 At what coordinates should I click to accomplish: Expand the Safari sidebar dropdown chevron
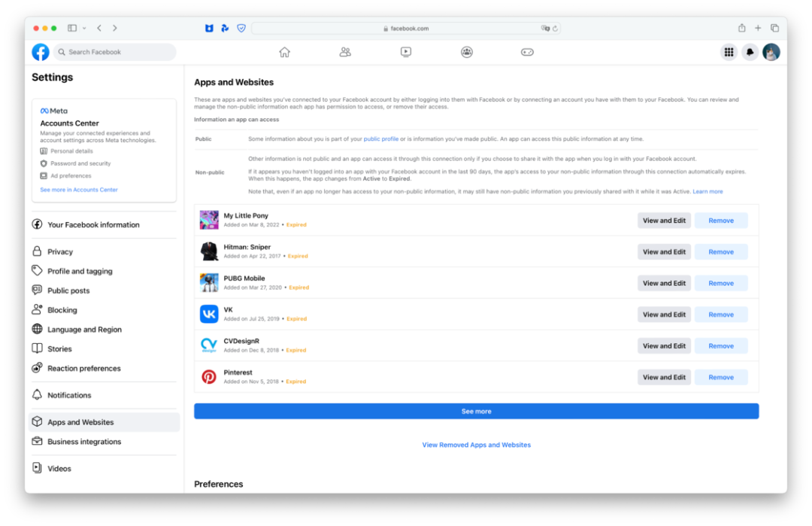(x=84, y=28)
